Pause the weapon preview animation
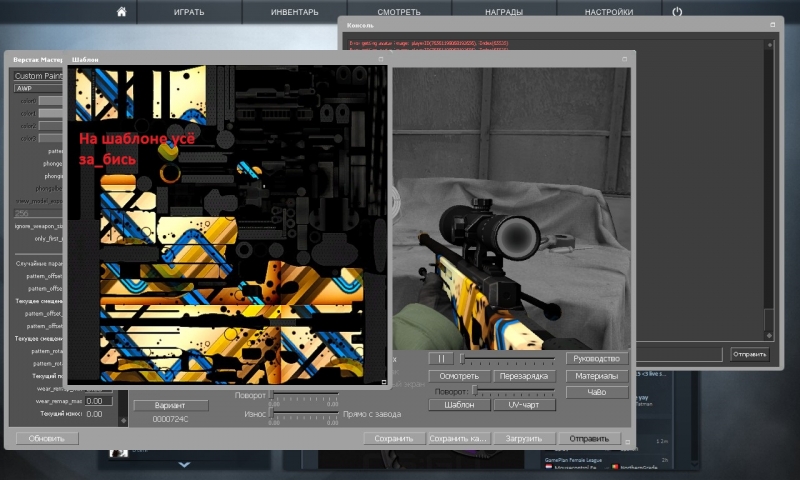This screenshot has height=480, width=800. pyautogui.click(x=441, y=359)
